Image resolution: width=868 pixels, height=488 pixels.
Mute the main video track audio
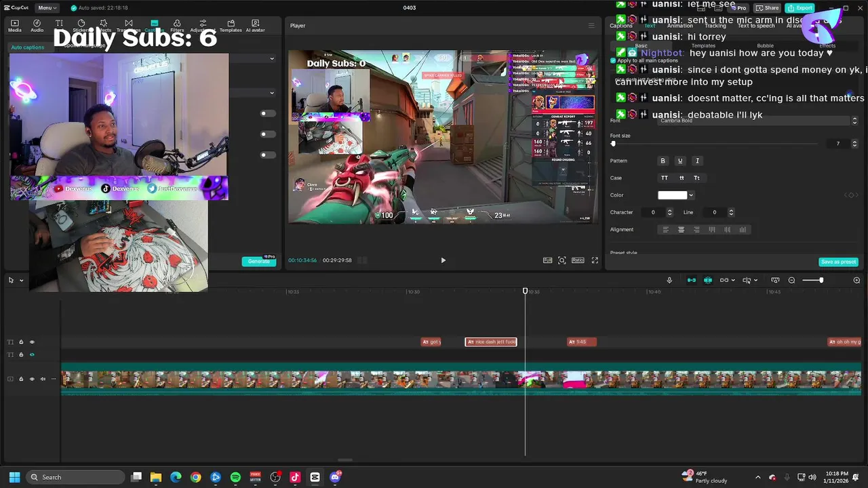[43, 379]
